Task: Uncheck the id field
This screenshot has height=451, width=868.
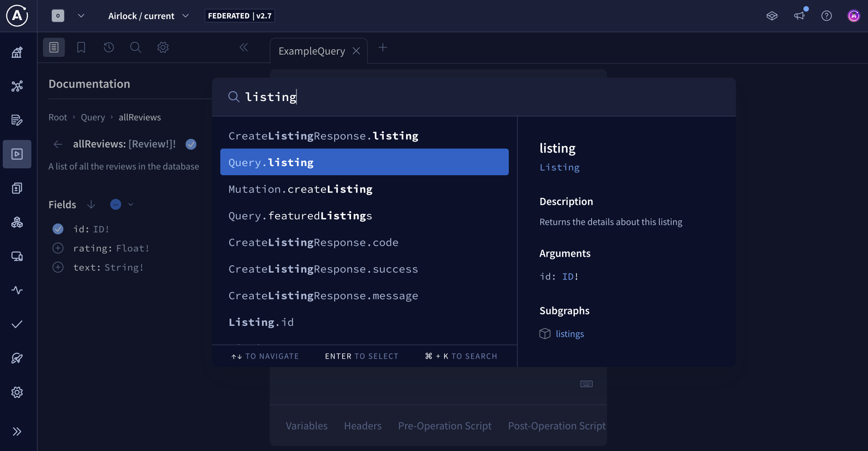Action: (x=58, y=229)
